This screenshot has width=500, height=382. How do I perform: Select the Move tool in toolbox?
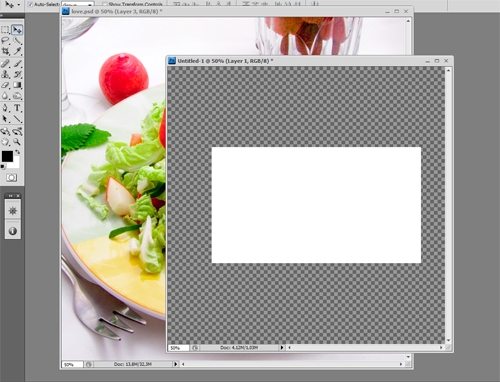[x=17, y=30]
